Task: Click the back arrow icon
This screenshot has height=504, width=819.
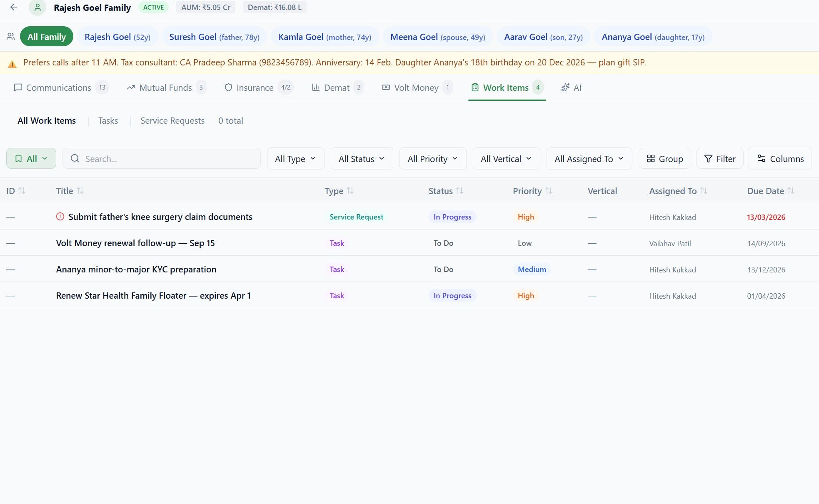Action: 14,7
